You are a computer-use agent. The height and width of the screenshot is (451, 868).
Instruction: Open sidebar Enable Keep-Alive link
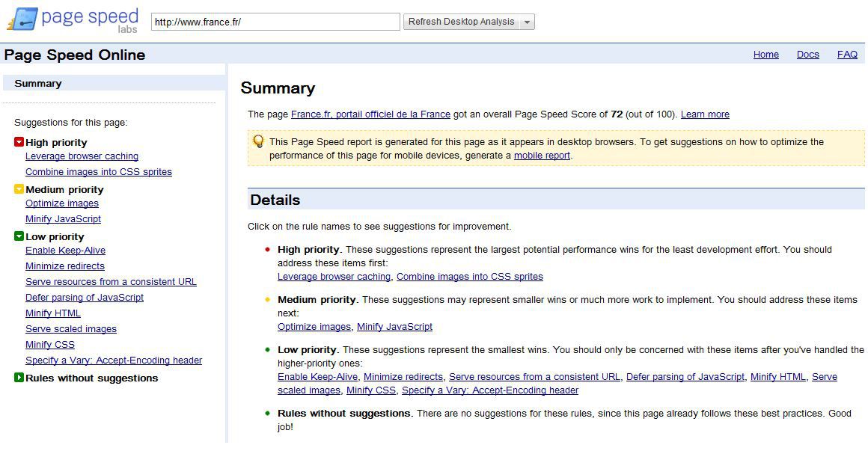pos(65,250)
